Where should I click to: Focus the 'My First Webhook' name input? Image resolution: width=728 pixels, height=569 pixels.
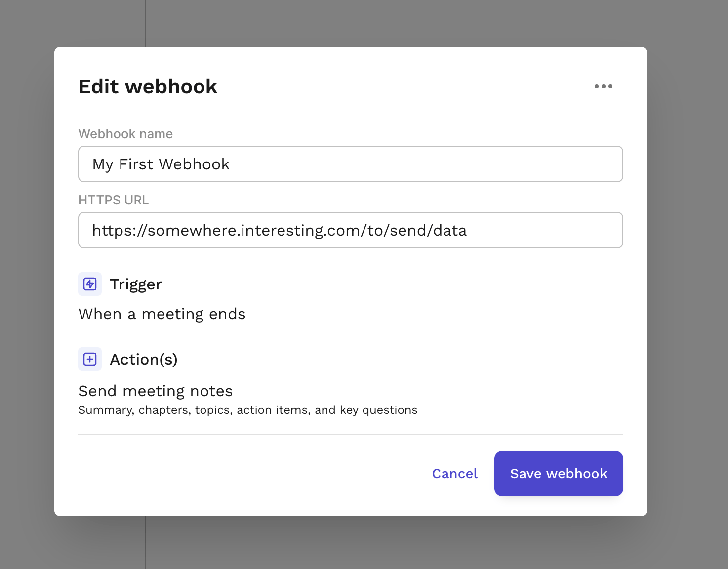[350, 164]
